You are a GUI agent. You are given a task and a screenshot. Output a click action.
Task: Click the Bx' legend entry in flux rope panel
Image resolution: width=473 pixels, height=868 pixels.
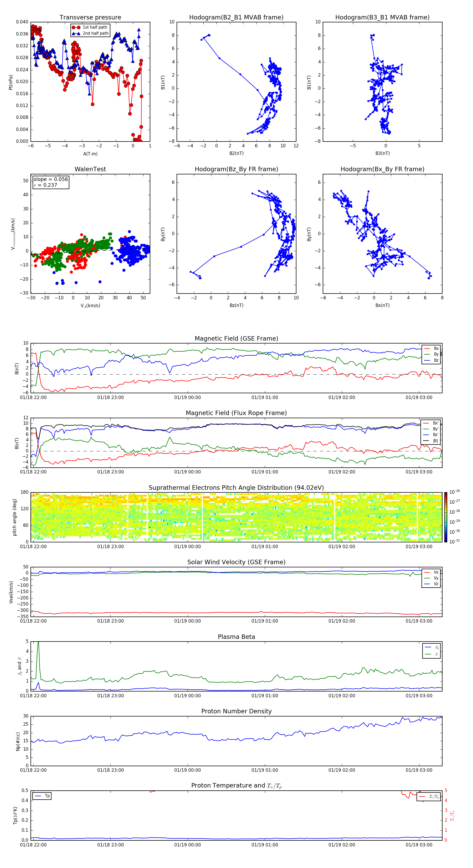click(431, 423)
